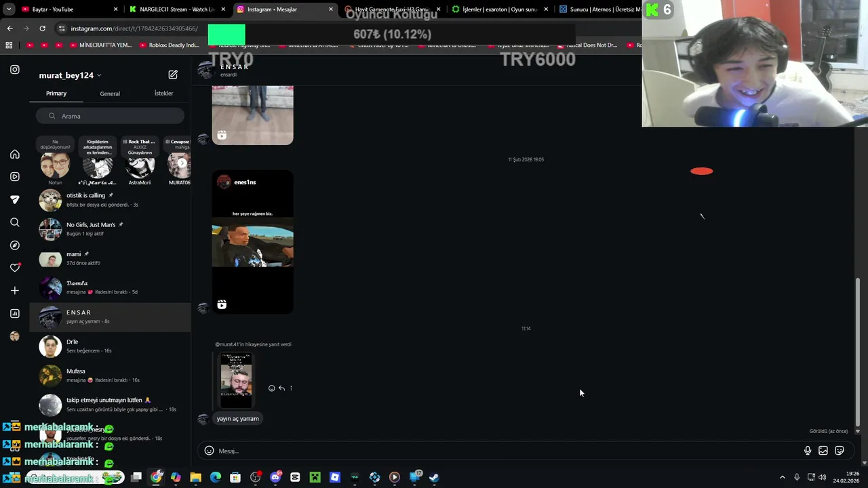Open the emoji picker in the message box
This screenshot has width=868, height=488.
tap(209, 451)
